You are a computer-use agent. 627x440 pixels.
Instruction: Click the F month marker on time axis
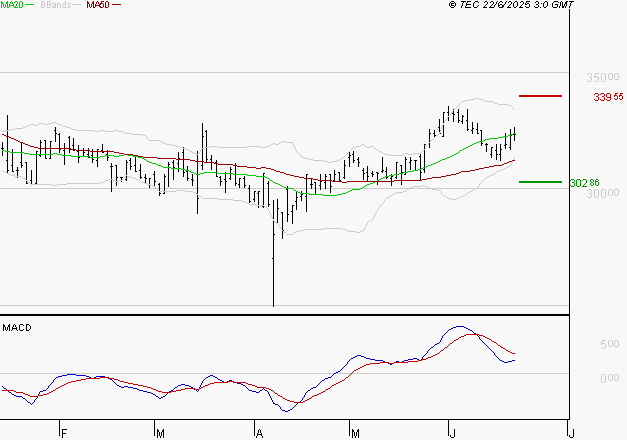coord(64,434)
